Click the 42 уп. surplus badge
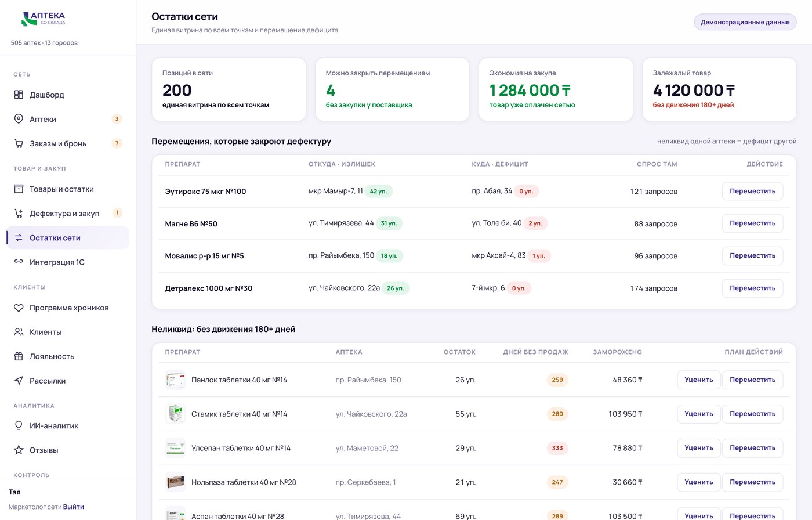This screenshot has width=812, height=520. 378,191
